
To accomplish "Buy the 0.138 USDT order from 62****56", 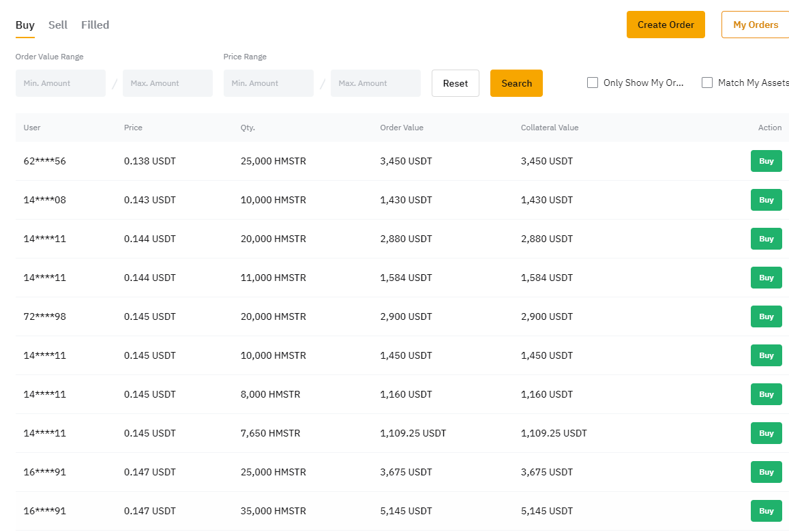I will click(x=766, y=161).
